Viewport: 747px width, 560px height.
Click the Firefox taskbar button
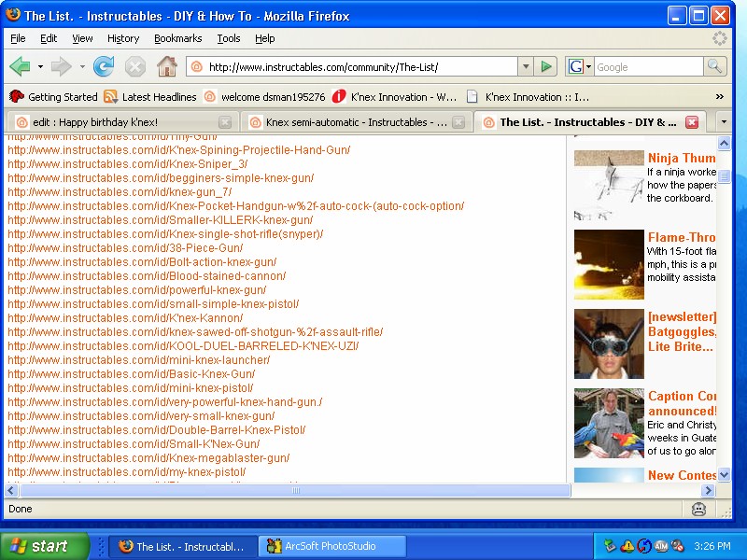pyautogui.click(x=181, y=546)
